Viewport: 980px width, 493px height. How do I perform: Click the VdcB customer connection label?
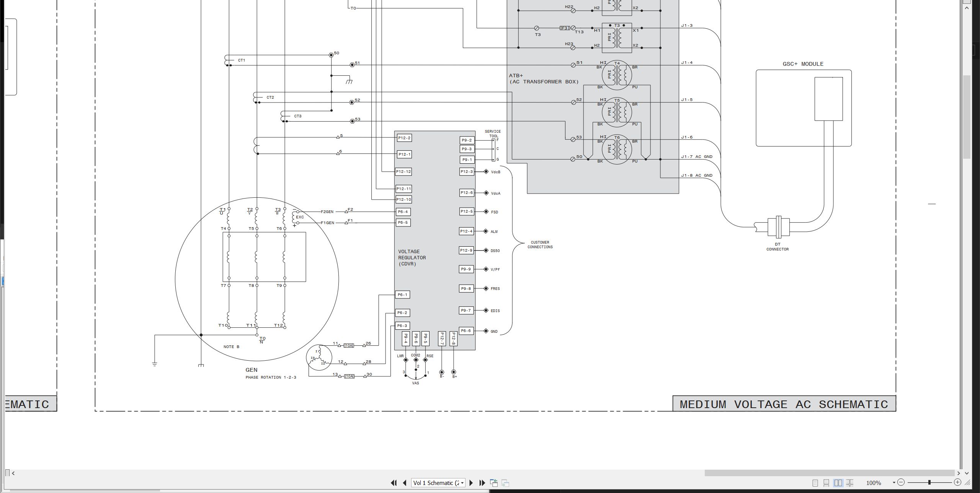click(495, 172)
